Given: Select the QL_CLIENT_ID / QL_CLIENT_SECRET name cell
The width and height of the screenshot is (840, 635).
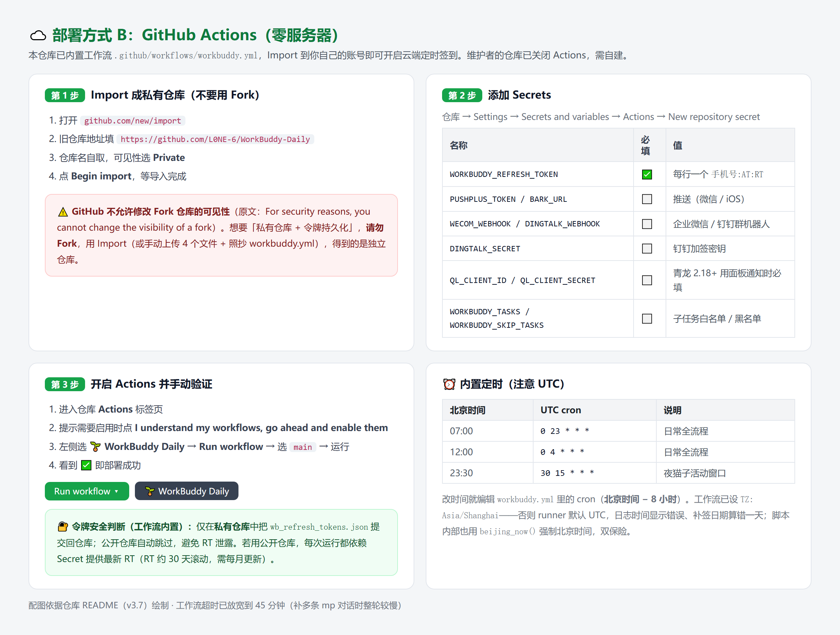Looking at the screenshot, I should pos(538,280).
